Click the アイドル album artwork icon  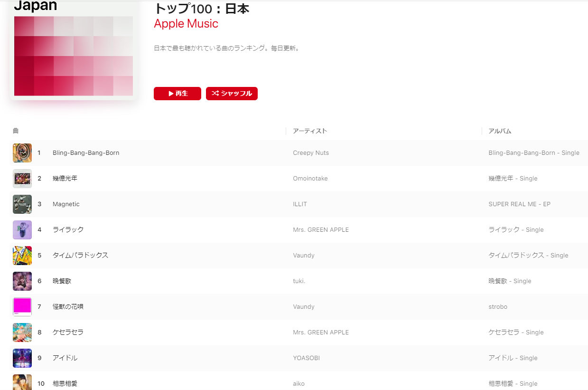point(22,358)
